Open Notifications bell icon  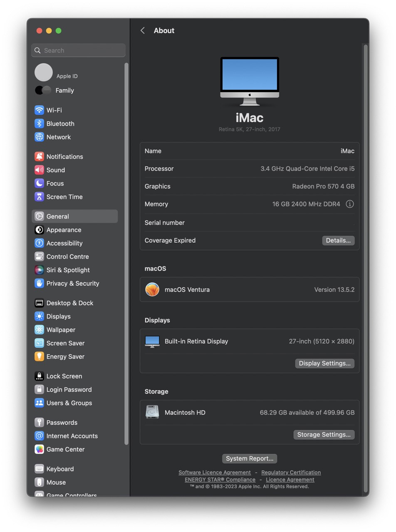coord(39,156)
